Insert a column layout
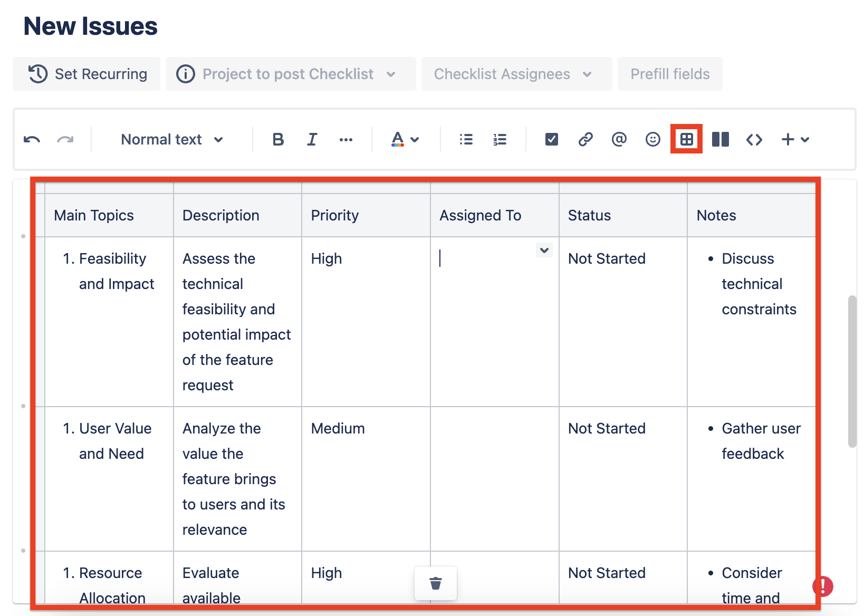This screenshot has width=864, height=616. (x=721, y=140)
